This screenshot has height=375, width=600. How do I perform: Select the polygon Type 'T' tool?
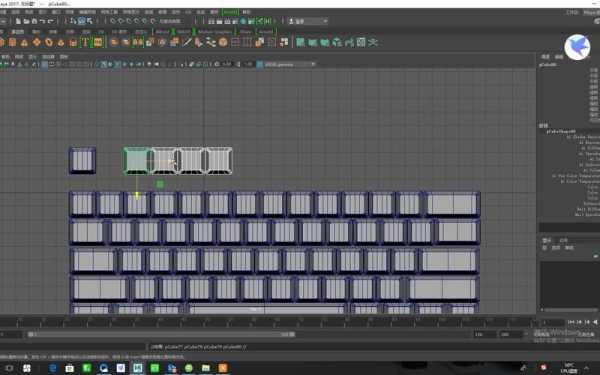click(85, 42)
